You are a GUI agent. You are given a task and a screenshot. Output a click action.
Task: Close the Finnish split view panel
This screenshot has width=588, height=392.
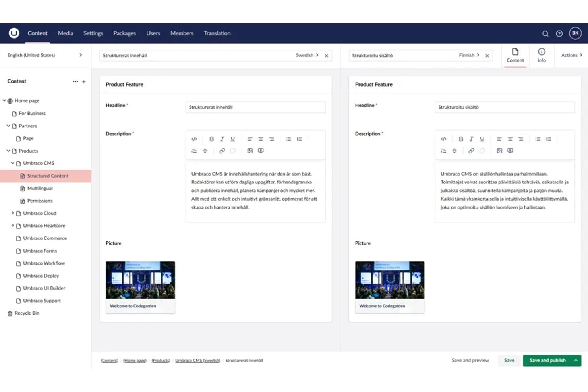tap(487, 56)
